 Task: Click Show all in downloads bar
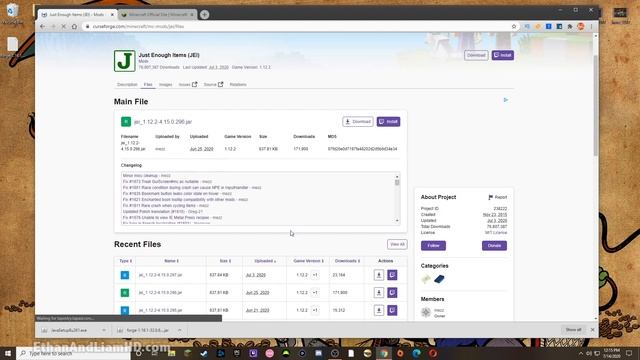573,330
